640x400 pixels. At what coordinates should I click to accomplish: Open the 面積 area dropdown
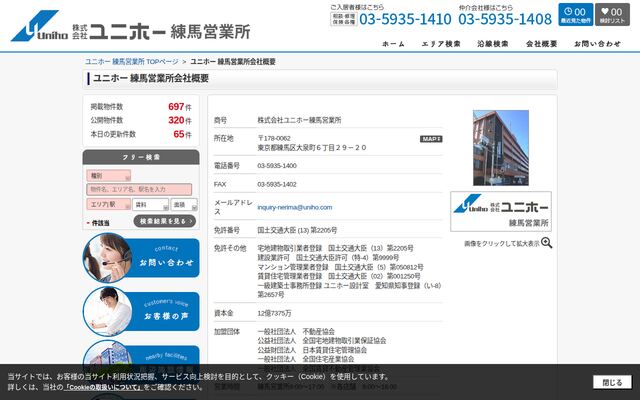coord(184,205)
